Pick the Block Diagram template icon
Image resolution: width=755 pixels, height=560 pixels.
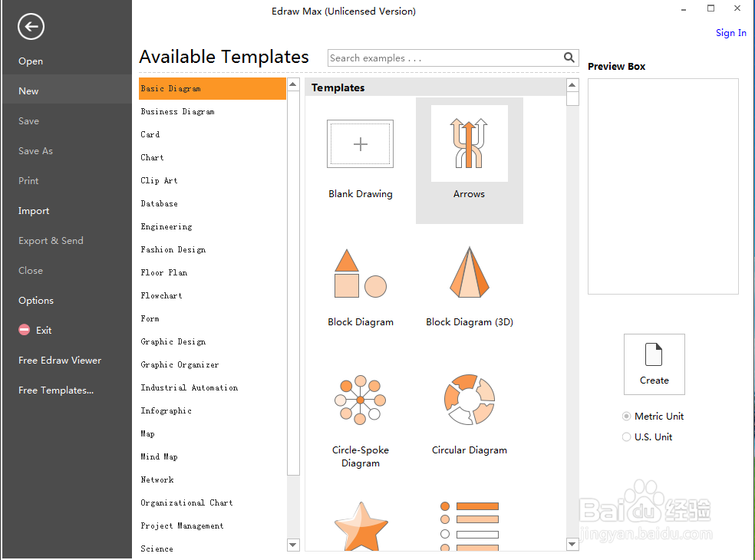360,274
